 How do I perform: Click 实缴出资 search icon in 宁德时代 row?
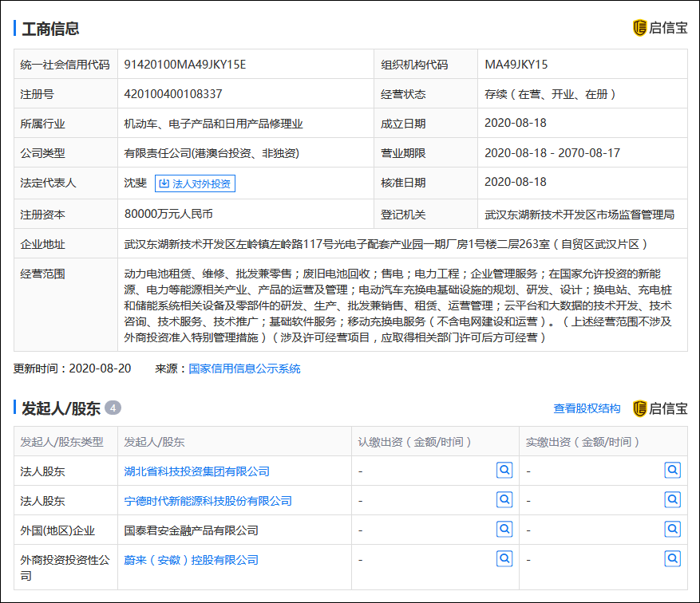pos(673,499)
